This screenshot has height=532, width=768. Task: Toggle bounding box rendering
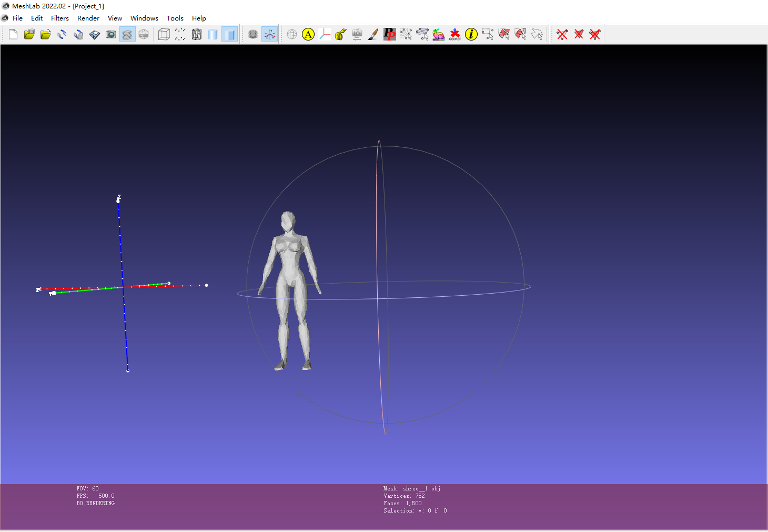tap(164, 35)
